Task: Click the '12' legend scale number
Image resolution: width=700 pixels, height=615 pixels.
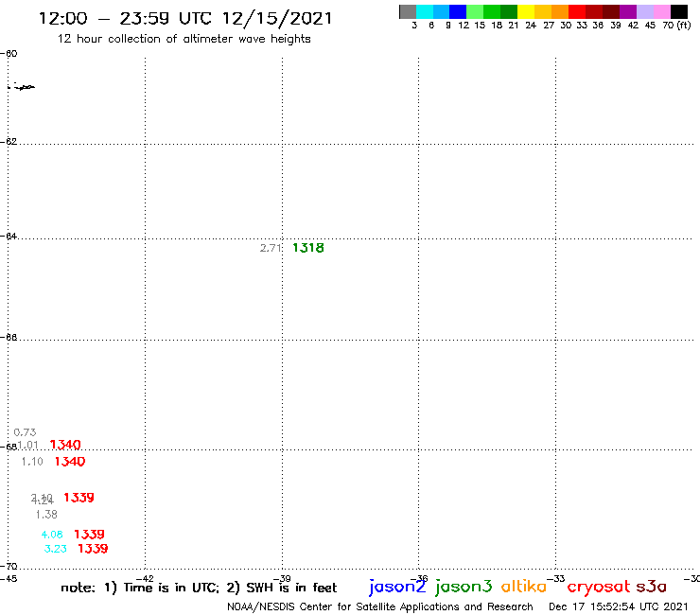Action: [x=464, y=26]
